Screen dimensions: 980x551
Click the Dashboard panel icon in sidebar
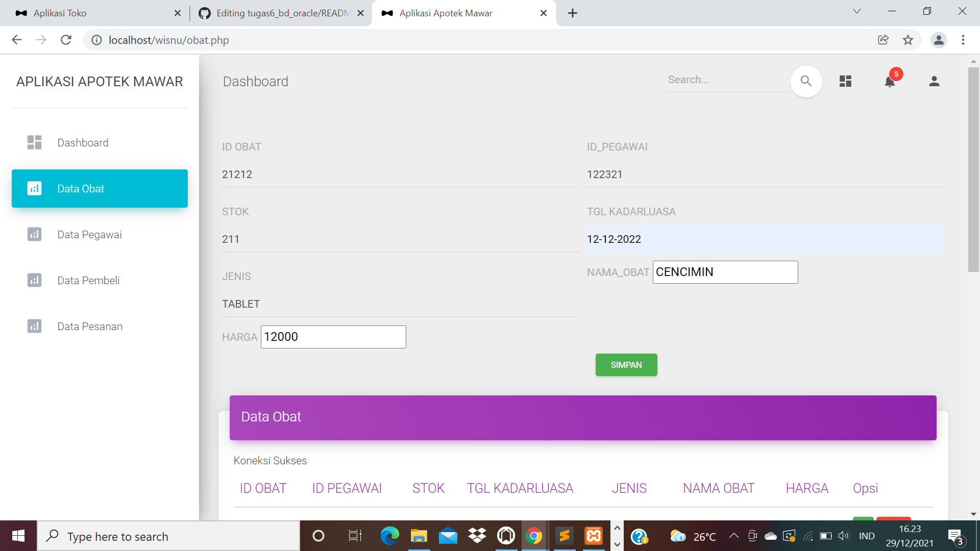[34, 142]
